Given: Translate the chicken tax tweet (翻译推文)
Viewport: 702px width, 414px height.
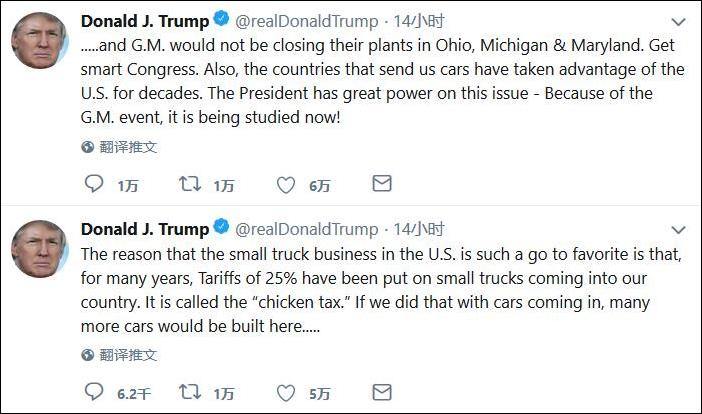Looking at the screenshot, I should 128,355.
